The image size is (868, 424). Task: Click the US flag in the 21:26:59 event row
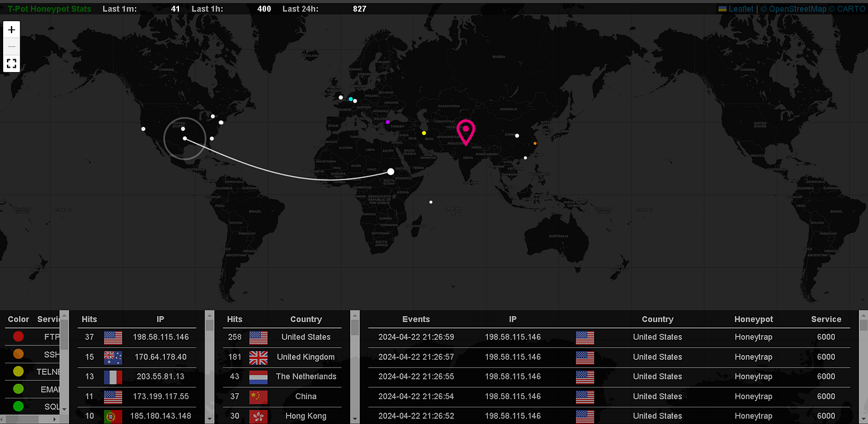click(585, 337)
